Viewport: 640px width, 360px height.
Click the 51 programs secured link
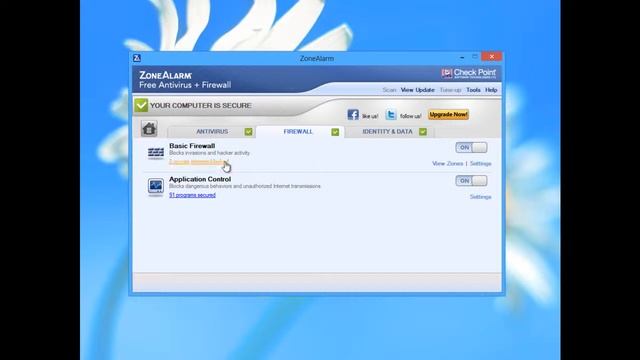coord(192,196)
